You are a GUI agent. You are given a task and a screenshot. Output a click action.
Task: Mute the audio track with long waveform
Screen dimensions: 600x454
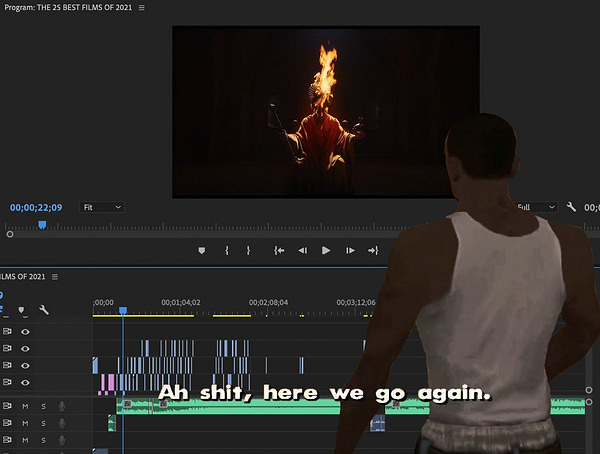[x=25, y=406]
